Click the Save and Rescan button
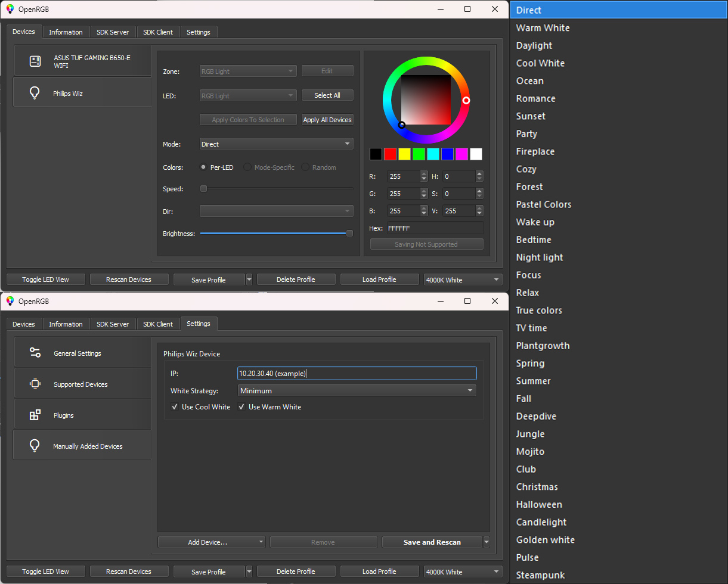This screenshot has height=584, width=728. click(432, 542)
